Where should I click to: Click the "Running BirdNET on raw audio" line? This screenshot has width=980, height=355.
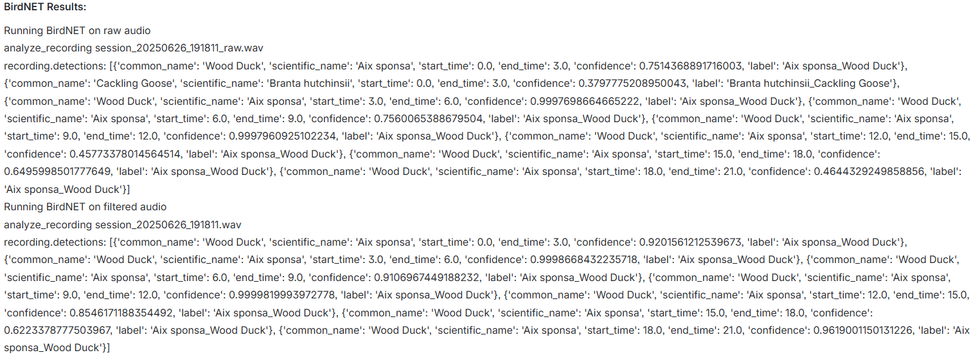[x=77, y=30]
